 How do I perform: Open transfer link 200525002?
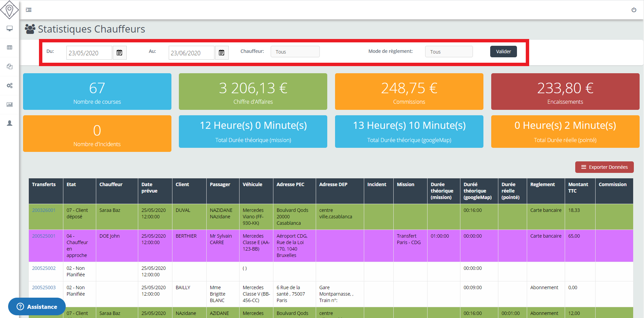[x=44, y=268]
